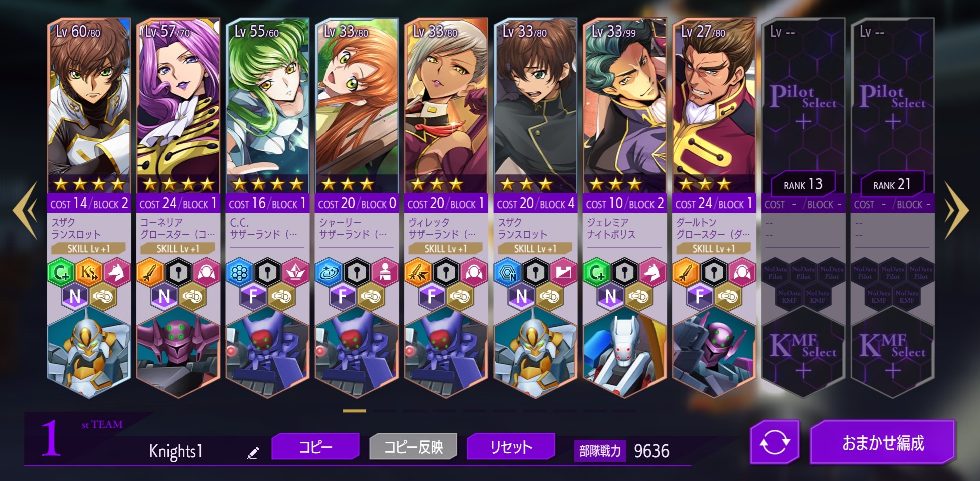This screenshot has width=980, height=481.
Task: Click the おまかせ編成 auto-formation button
Action: click(883, 443)
